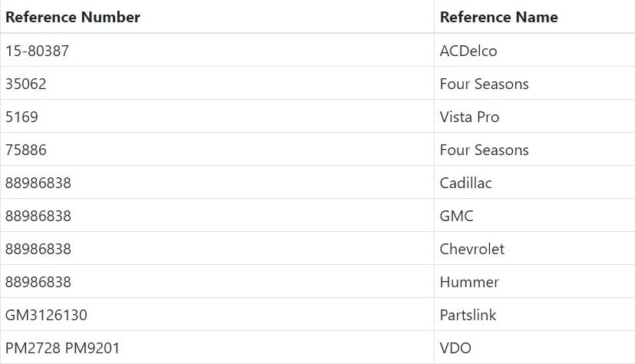This screenshot has height=364, width=635.
Task: Select reference number 75886
Action: (26, 150)
